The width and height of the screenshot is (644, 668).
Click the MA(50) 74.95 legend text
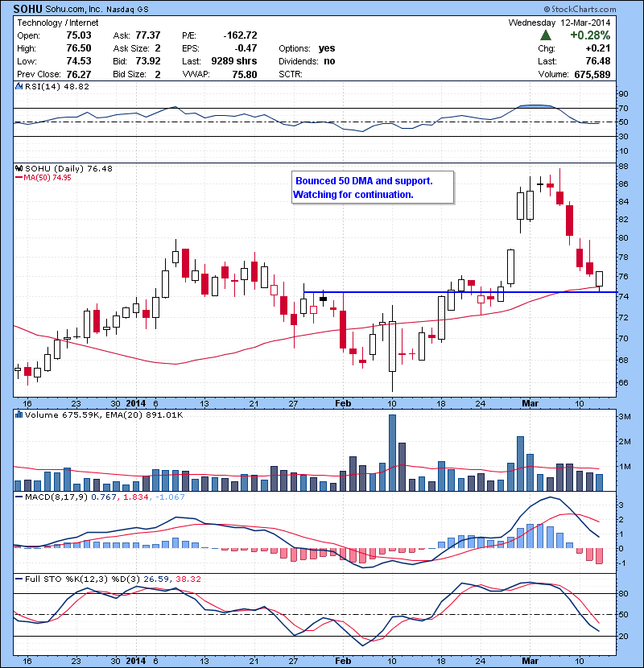tap(47, 178)
